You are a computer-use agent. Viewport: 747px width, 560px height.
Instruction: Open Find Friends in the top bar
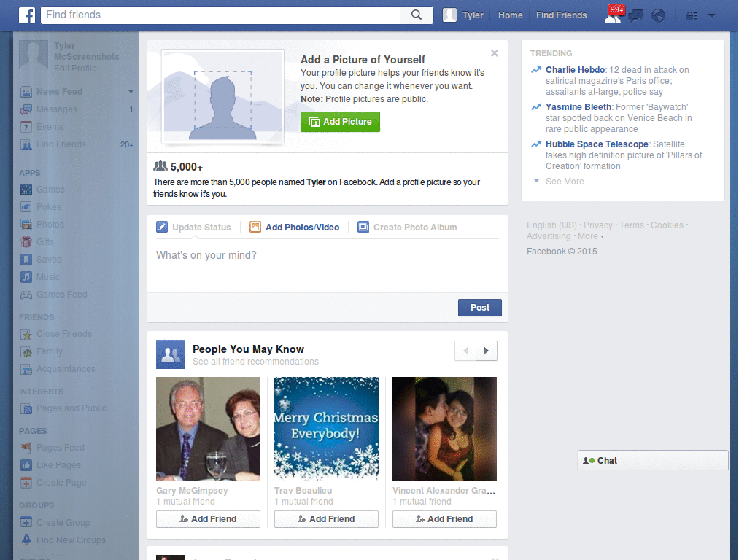pyautogui.click(x=561, y=15)
